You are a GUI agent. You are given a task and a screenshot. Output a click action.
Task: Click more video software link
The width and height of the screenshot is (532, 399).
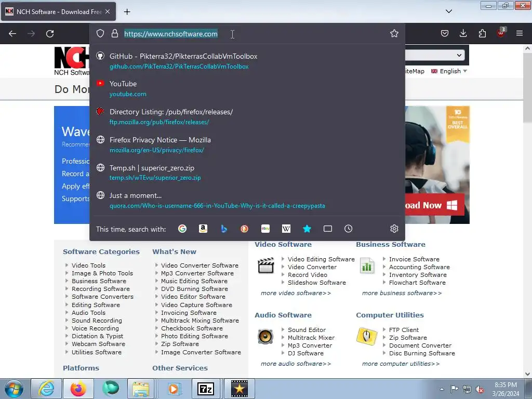click(x=296, y=293)
